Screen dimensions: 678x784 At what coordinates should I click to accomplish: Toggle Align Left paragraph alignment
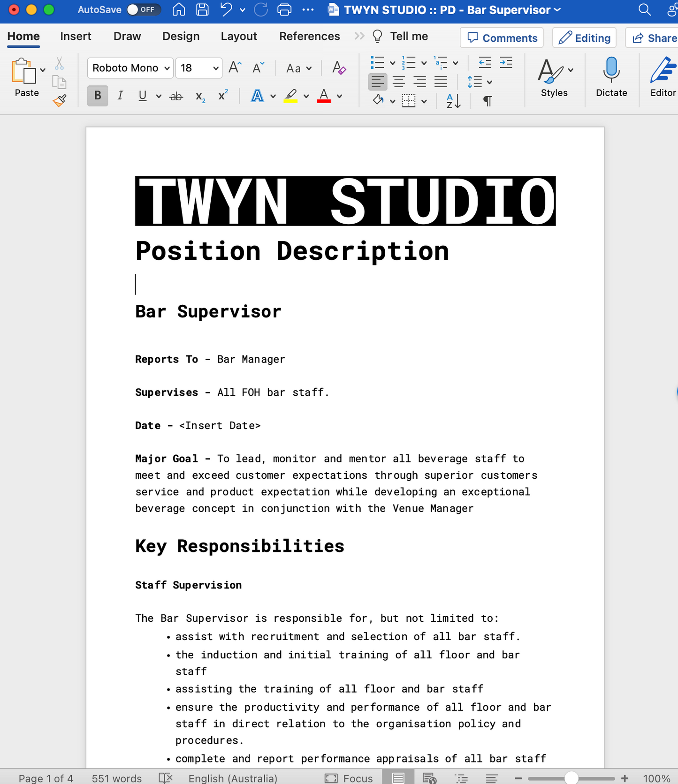tap(378, 82)
